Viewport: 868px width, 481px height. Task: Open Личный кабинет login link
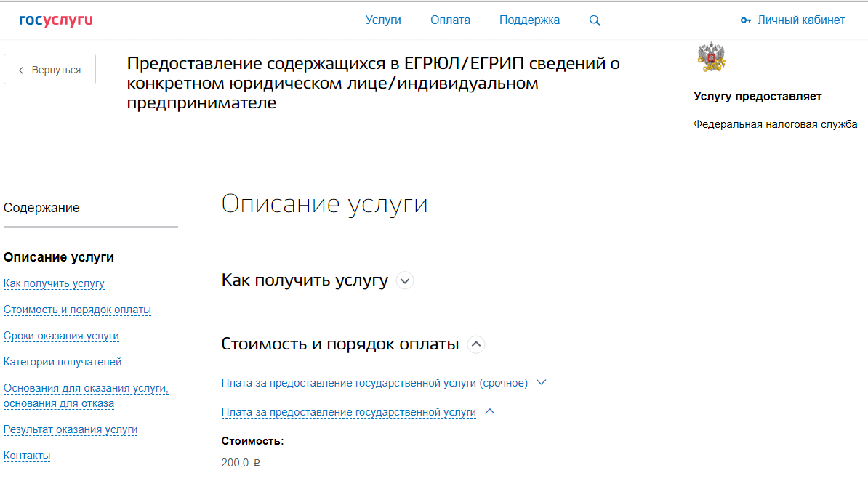click(801, 20)
